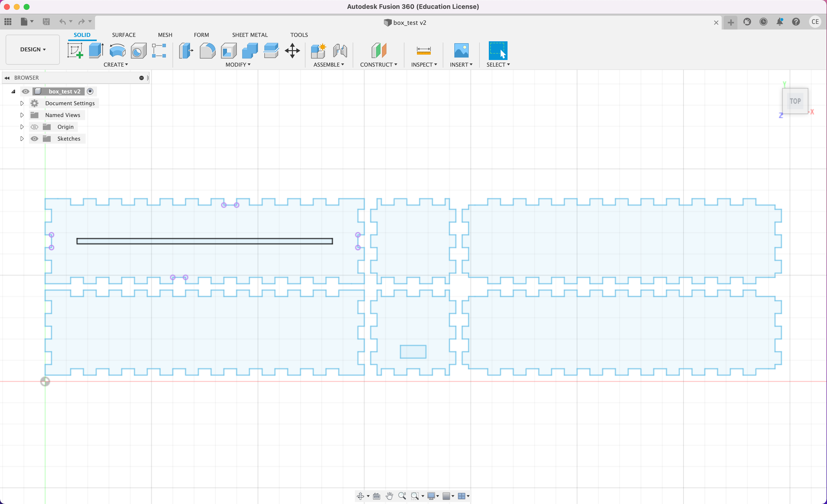Expand the Document Settings node
This screenshot has width=827, height=504.
point(22,103)
